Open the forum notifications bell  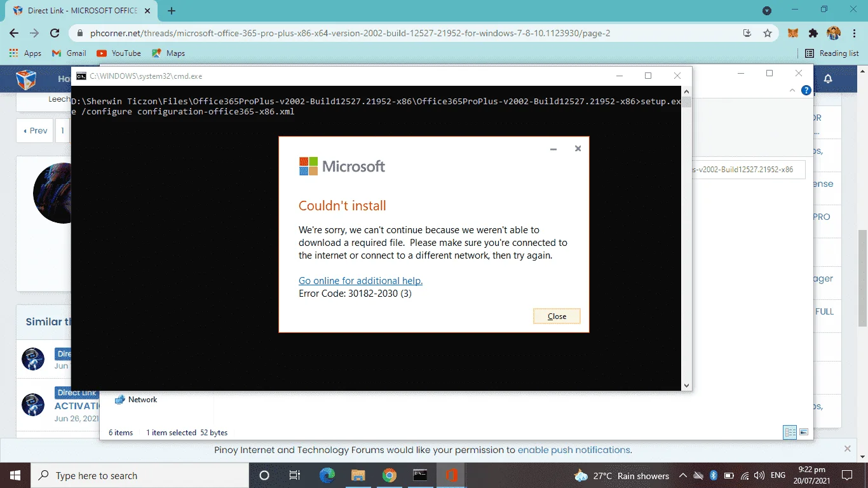[x=828, y=79]
